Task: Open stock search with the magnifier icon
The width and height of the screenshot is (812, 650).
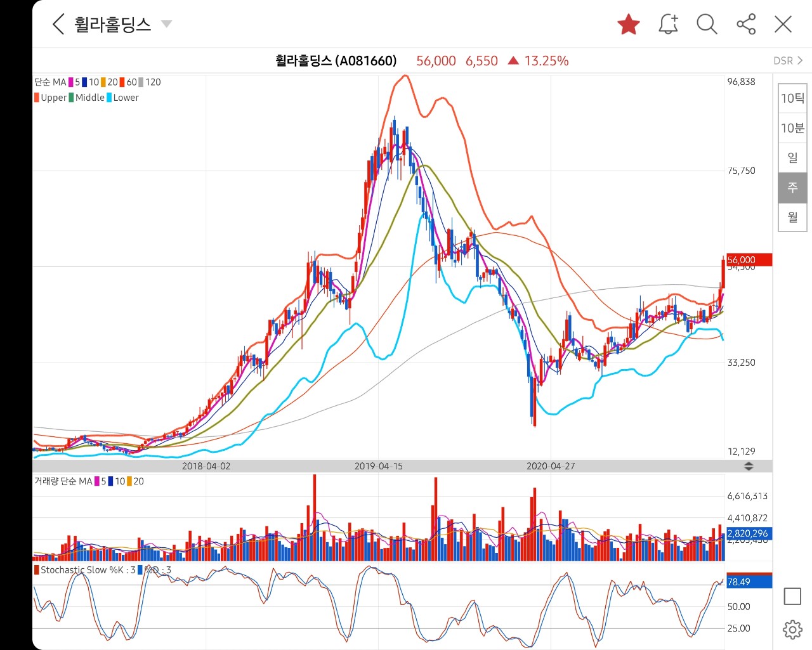Action: point(707,24)
